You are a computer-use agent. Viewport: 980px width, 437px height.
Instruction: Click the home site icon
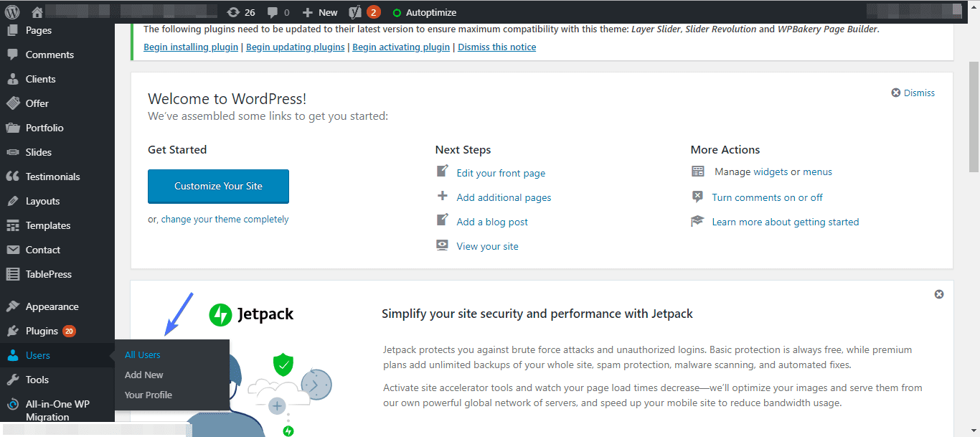coord(37,12)
